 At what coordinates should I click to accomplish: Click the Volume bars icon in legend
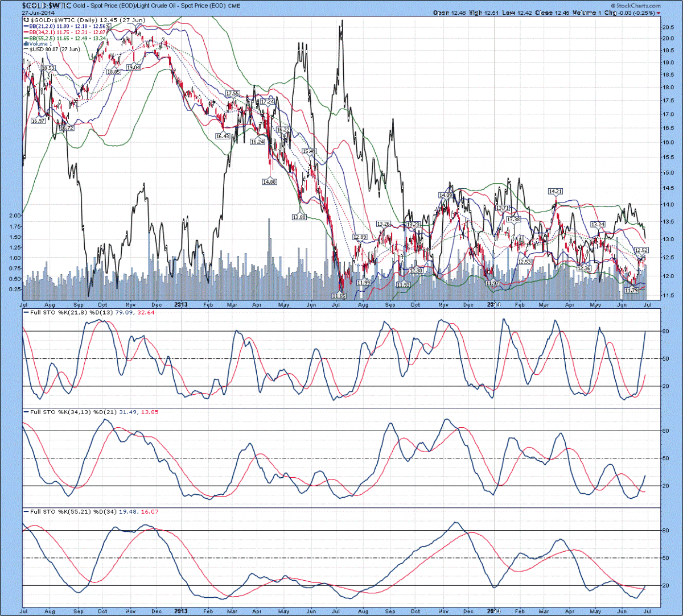coord(26,43)
